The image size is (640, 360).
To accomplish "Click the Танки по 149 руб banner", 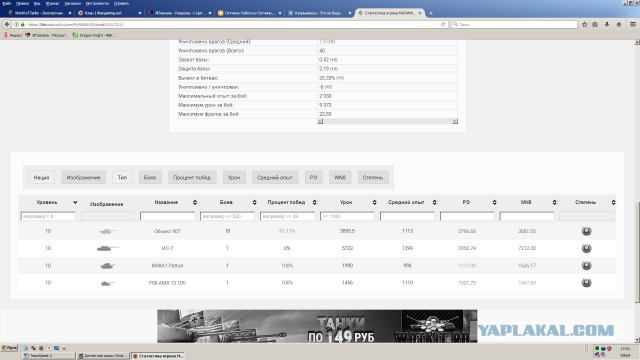I will [x=317, y=326].
